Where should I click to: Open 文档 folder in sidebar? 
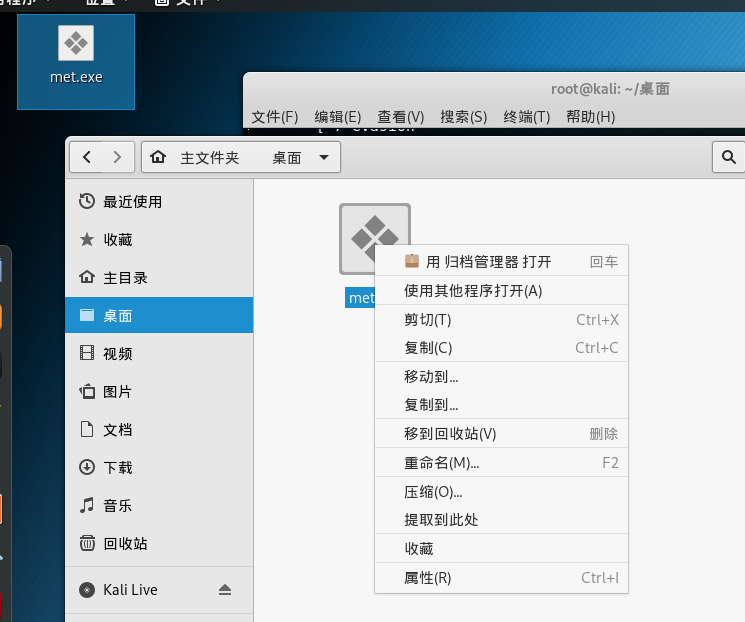pyautogui.click(x=159, y=430)
